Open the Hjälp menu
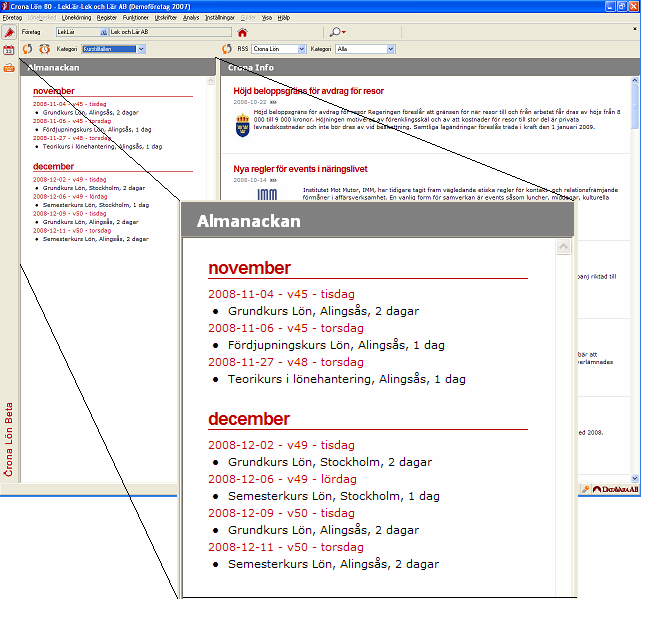This screenshot has width=657, height=621. tap(284, 18)
